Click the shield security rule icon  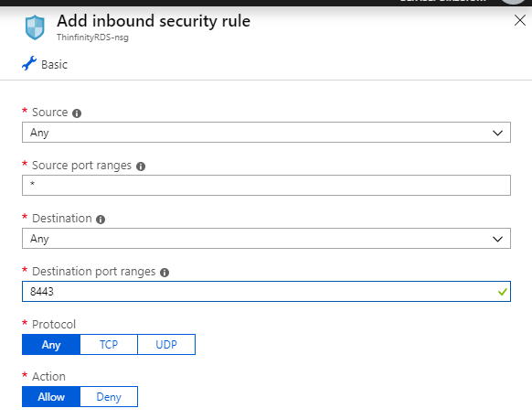[x=35, y=27]
